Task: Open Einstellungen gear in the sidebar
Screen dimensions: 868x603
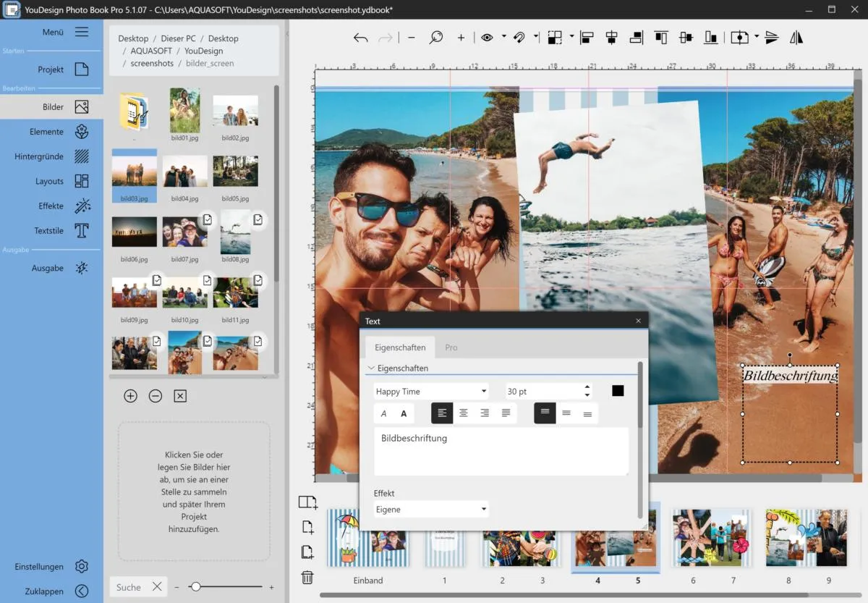Action: 82,567
